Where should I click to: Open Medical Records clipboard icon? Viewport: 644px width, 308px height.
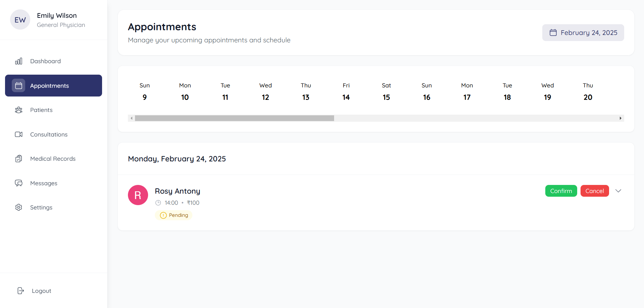pos(18,159)
